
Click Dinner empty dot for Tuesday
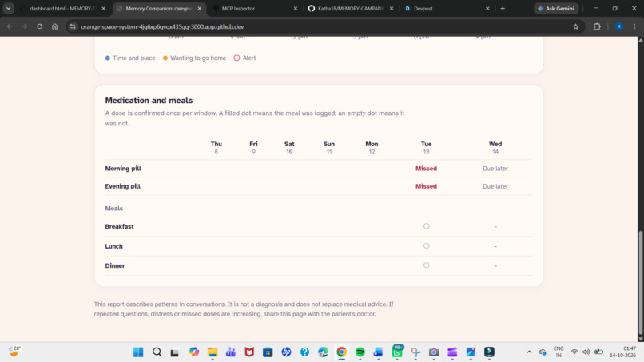427,265
